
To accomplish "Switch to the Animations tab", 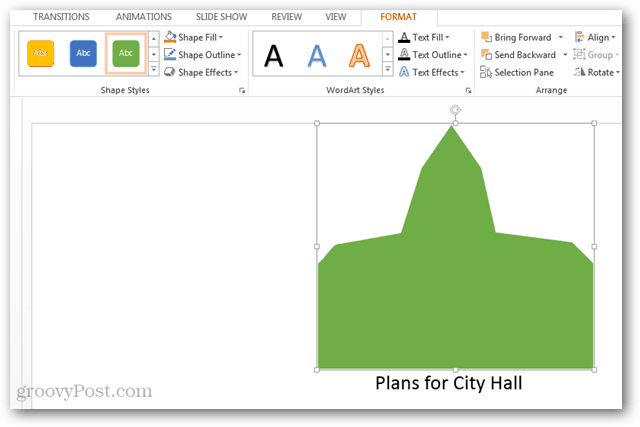I will coord(144,17).
